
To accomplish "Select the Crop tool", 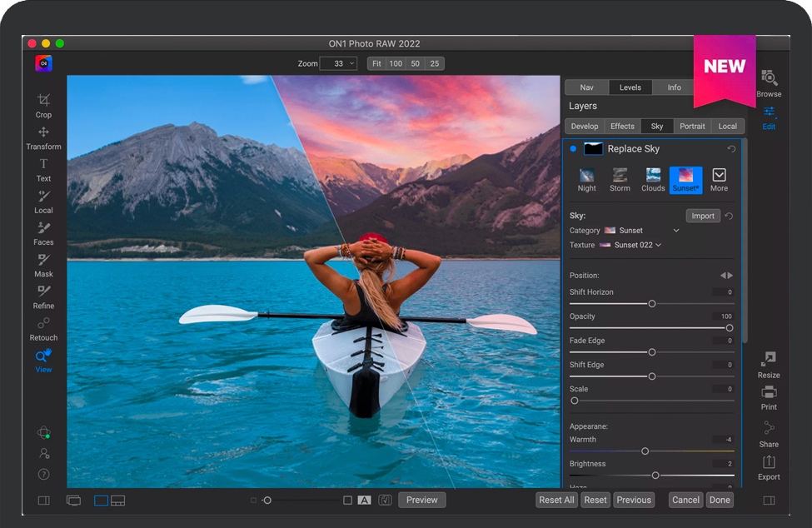I will (x=43, y=104).
